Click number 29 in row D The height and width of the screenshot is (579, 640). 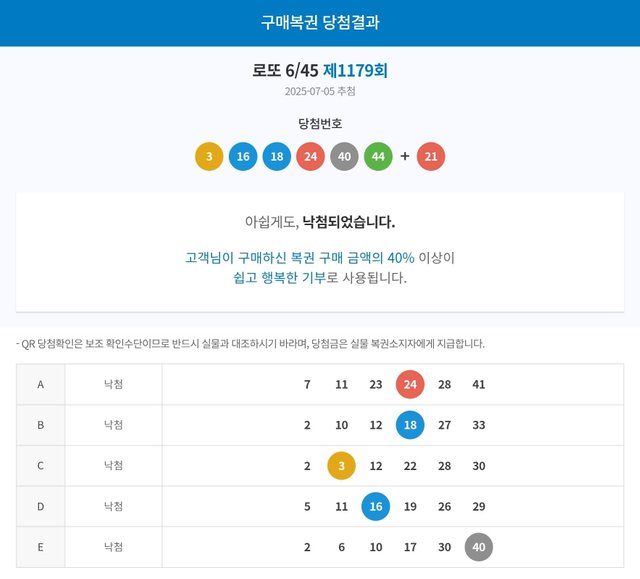pyautogui.click(x=479, y=506)
